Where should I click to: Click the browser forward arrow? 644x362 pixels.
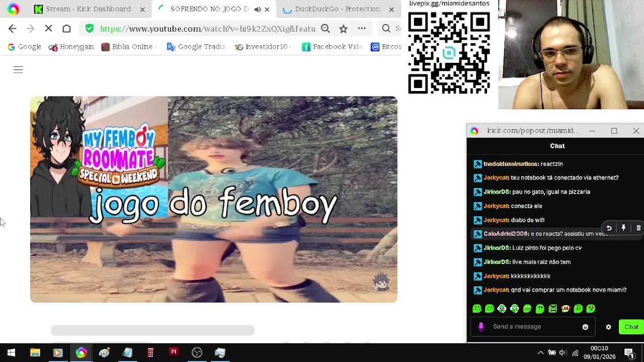30,29
